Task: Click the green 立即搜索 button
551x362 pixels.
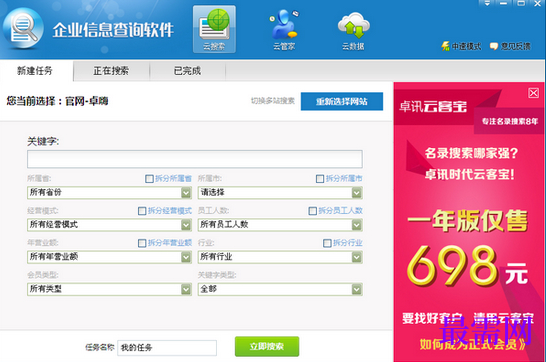Action: coord(267,347)
